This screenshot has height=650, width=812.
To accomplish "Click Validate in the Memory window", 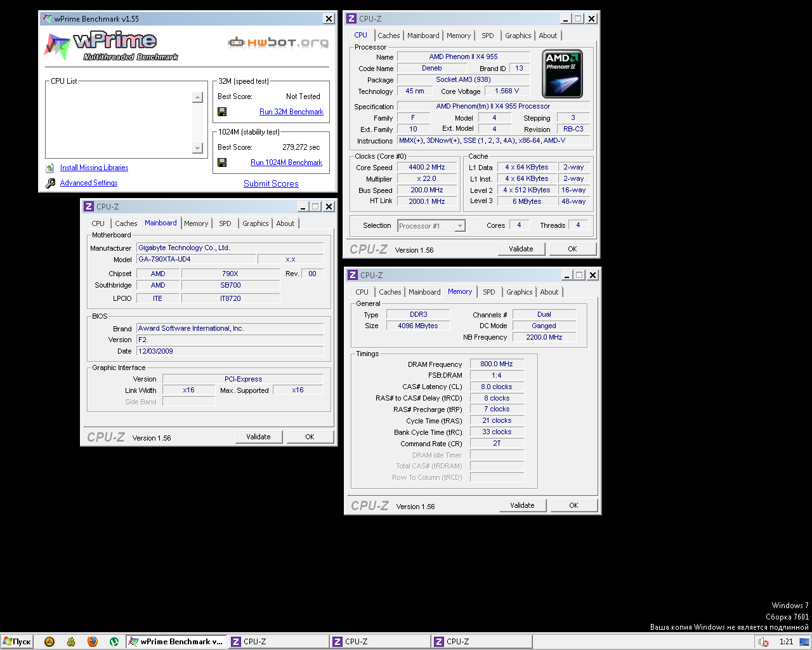I will click(522, 505).
